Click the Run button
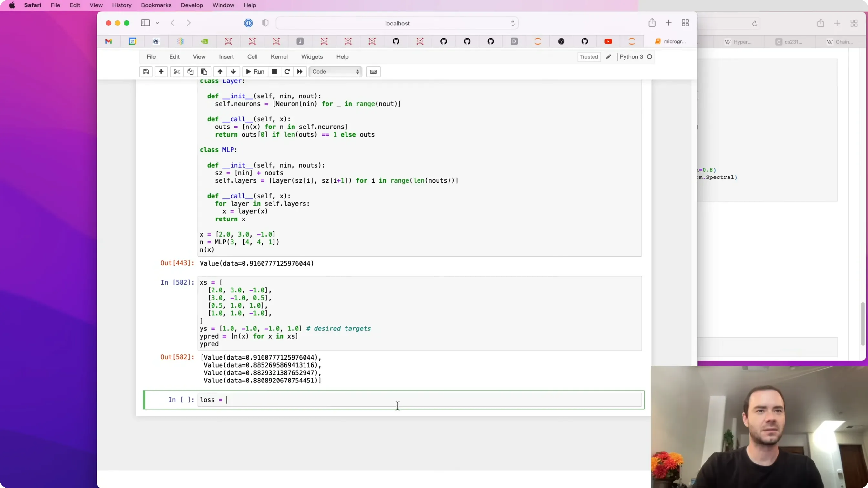868x488 pixels. pos(255,71)
